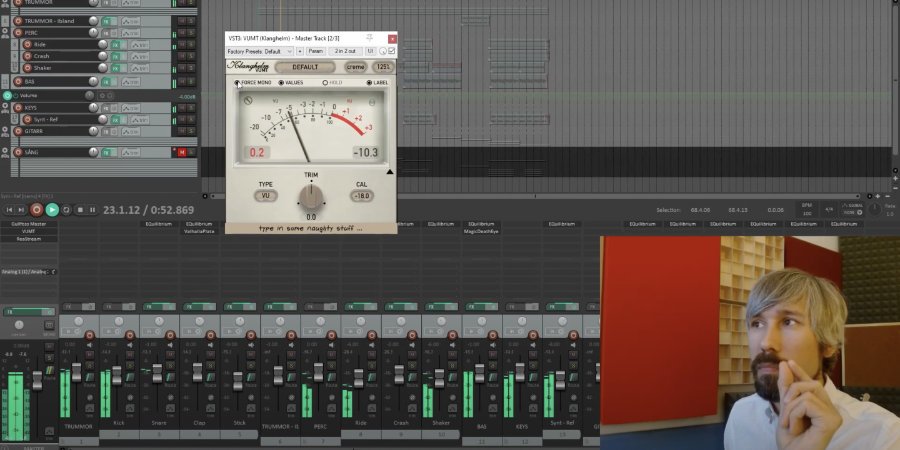Image resolution: width=900 pixels, height=450 pixels.
Task: Click the DEFAULT preset name in VUMT
Action: (x=305, y=67)
